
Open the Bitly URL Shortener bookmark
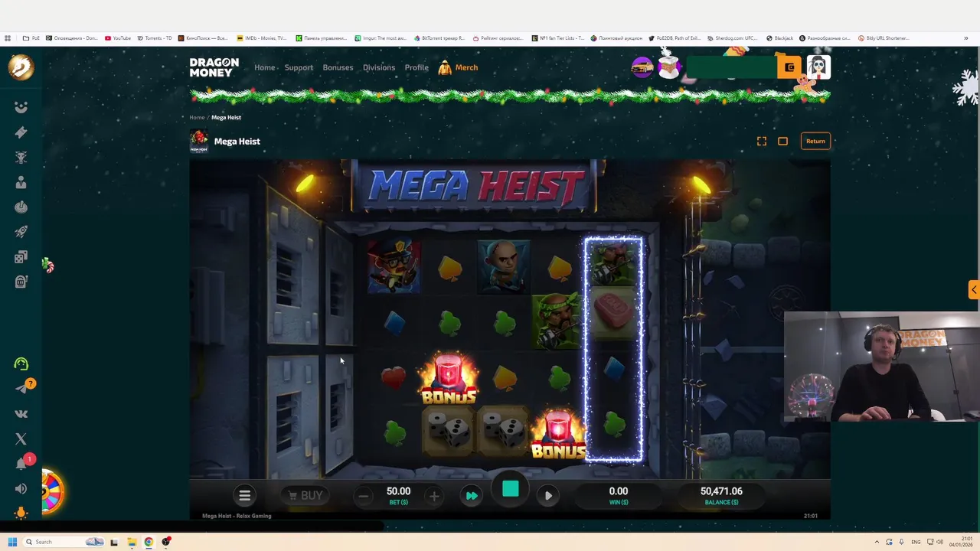pyautogui.click(x=884, y=38)
